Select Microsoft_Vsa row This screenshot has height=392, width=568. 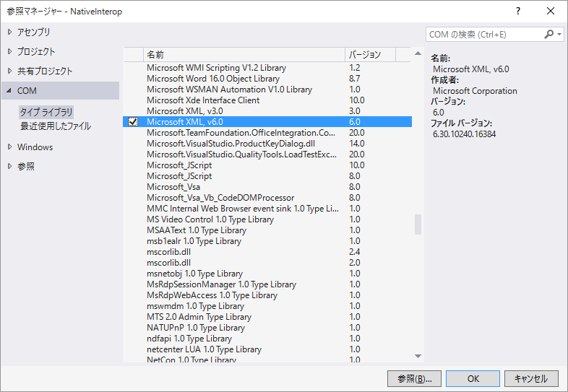pyautogui.click(x=267, y=187)
